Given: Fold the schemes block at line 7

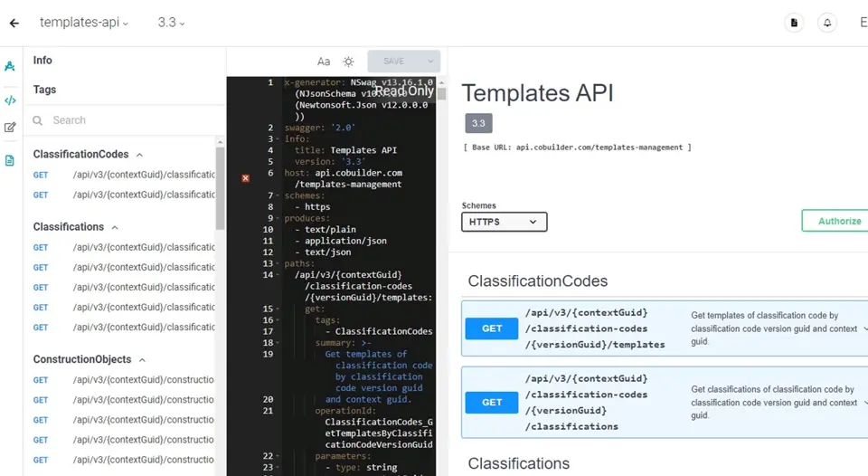Looking at the screenshot, I should [x=278, y=195].
